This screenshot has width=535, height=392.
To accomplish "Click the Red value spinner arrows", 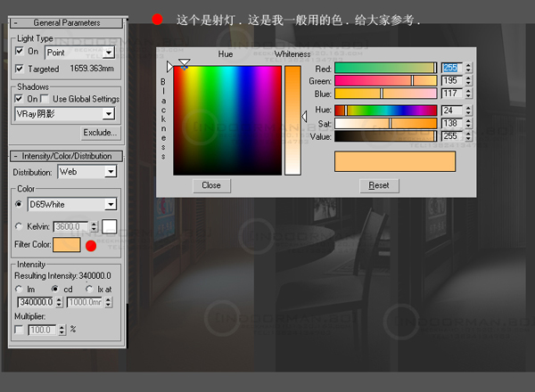I will point(469,68).
